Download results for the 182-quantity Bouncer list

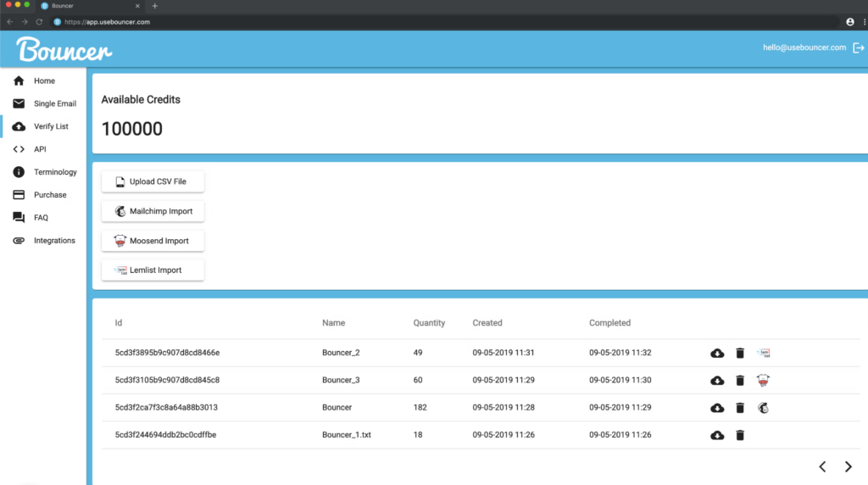tap(717, 408)
